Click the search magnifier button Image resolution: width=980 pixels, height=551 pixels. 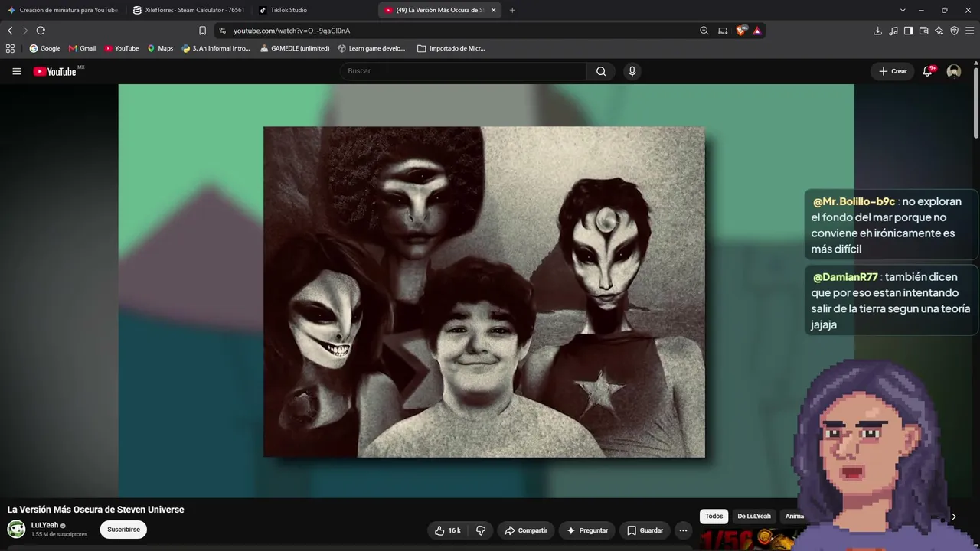point(601,71)
